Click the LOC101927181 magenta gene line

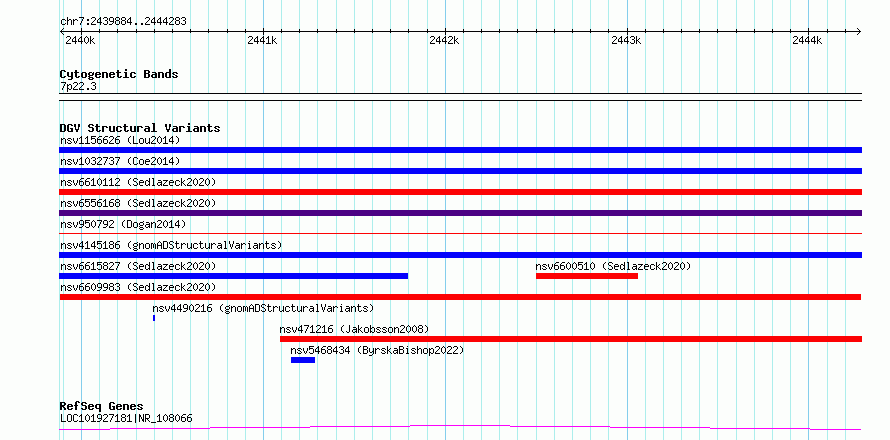point(460,427)
